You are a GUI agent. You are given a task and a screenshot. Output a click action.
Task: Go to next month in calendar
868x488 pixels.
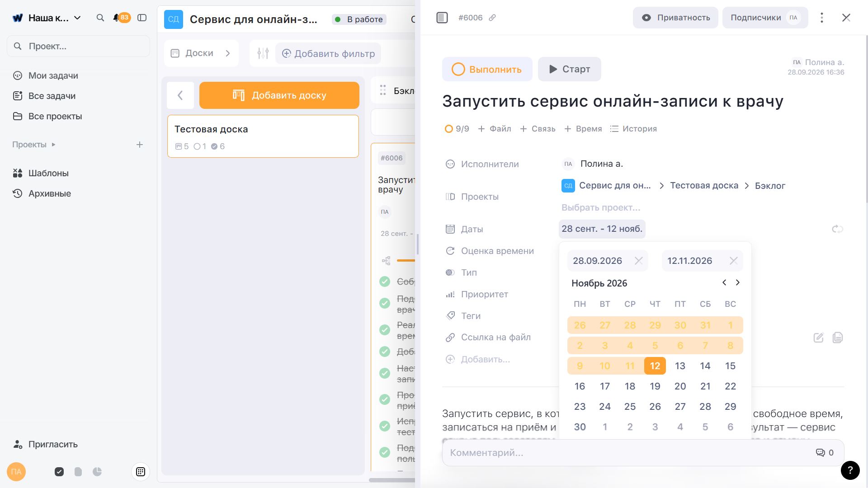[x=738, y=282]
